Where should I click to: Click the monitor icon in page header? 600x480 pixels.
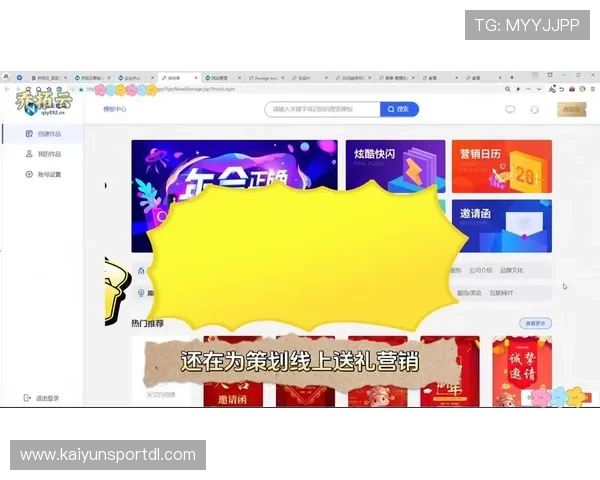510,110
